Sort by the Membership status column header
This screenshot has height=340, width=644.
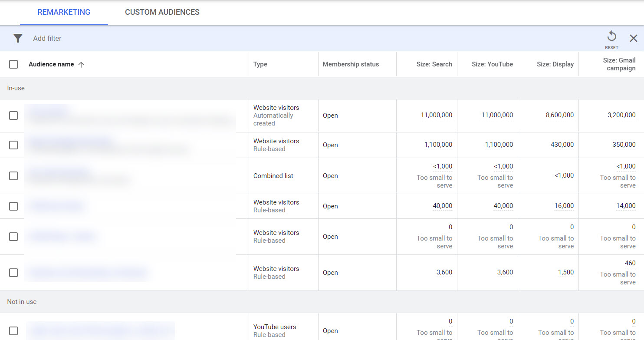coord(351,64)
